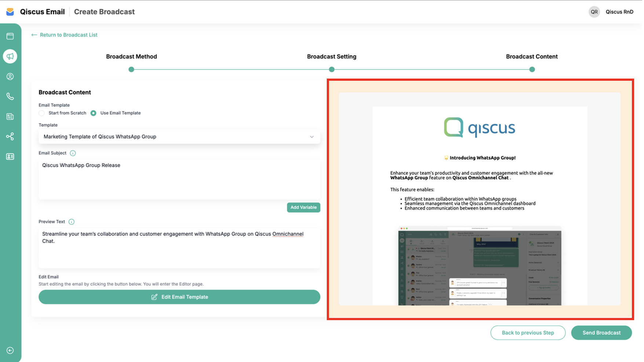Viewport: 644px width, 362px height.
Task: Click 'Seamless management via the Qiscus Omnichannel dashboard' bullet
Action: tap(470, 203)
